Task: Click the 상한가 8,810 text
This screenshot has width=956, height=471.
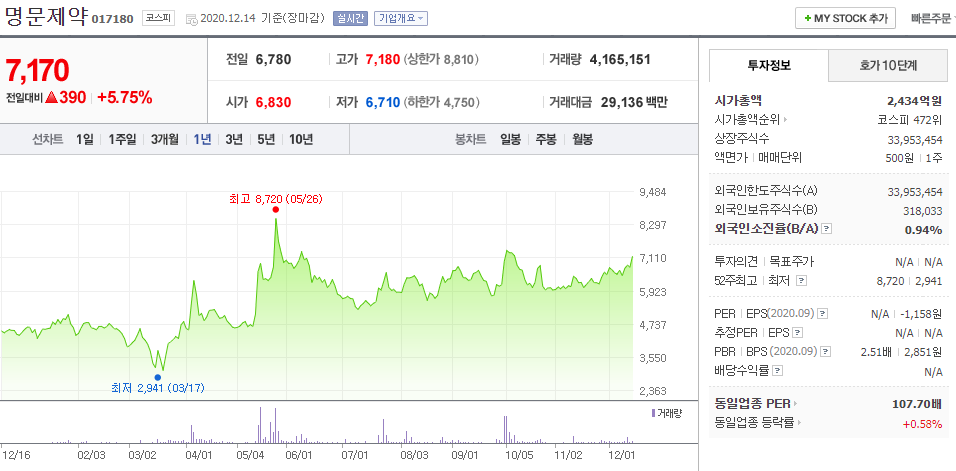Action: [x=441, y=60]
